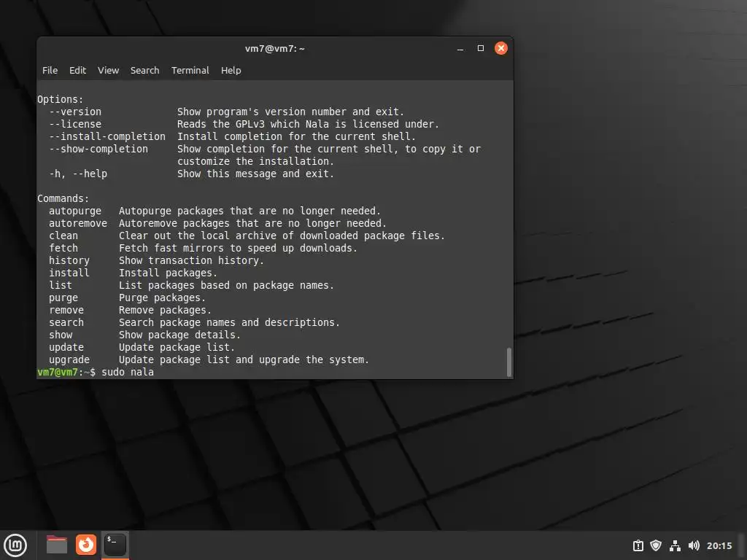Click the 'Update package list.' description
Screen dimensions: 747x560
point(177,347)
